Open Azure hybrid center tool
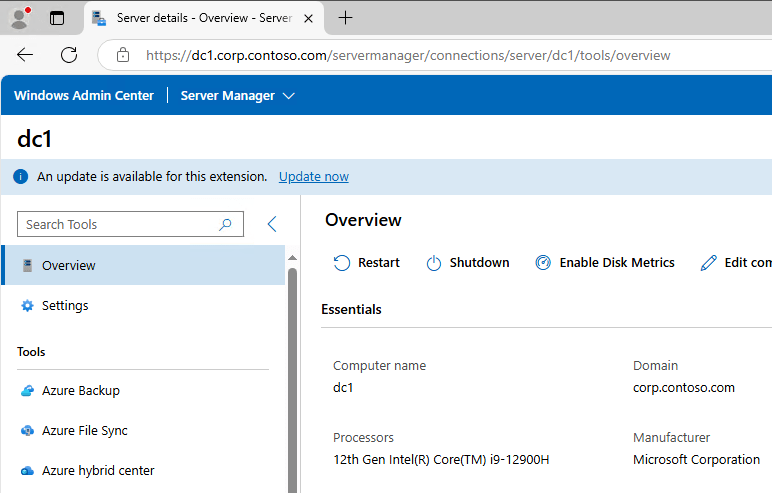772x493 pixels. [97, 471]
